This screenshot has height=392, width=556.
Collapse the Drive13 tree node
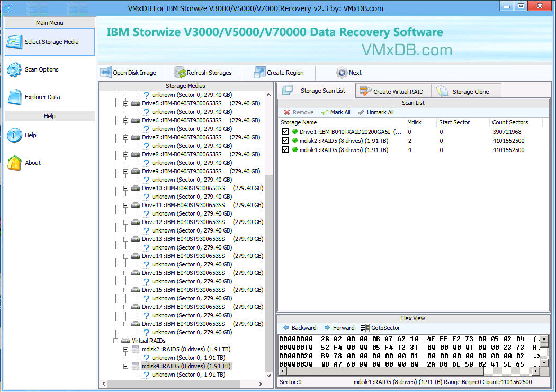[x=125, y=239]
